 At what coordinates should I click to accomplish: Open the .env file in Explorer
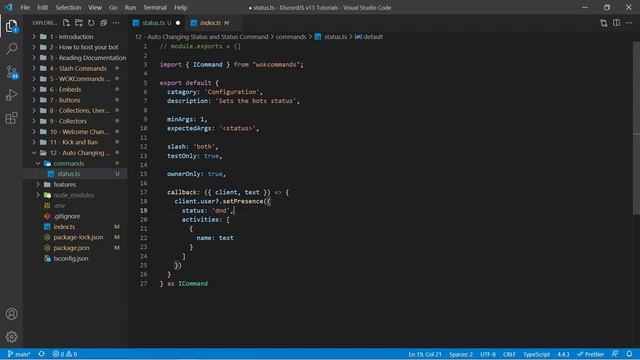75,206
